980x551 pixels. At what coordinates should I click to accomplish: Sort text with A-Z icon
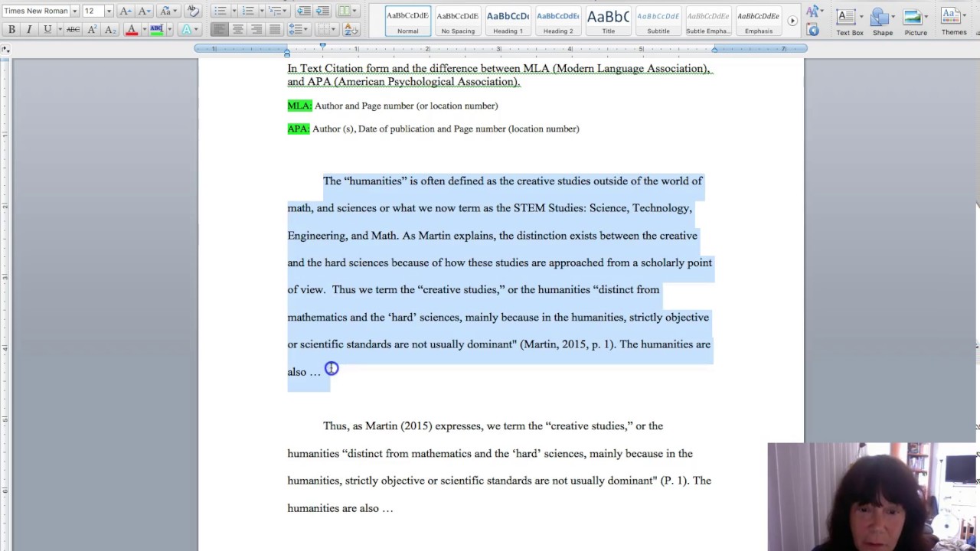tap(351, 29)
